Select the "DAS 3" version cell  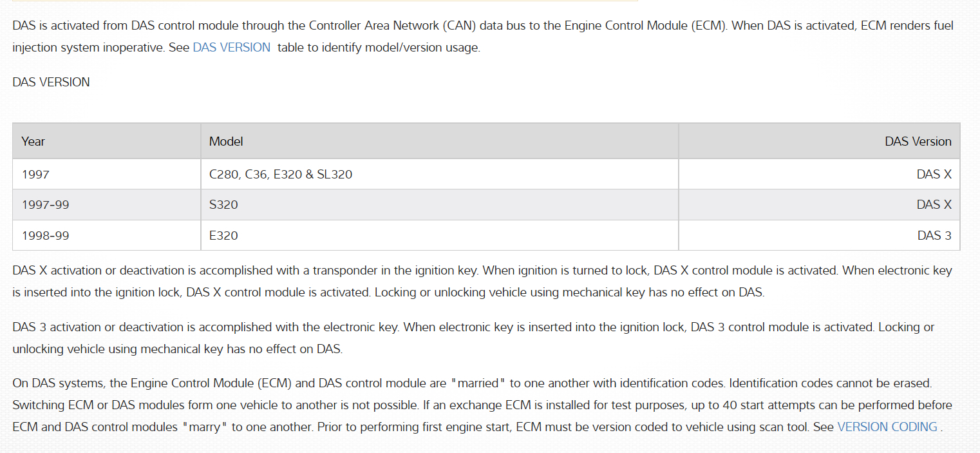click(934, 236)
